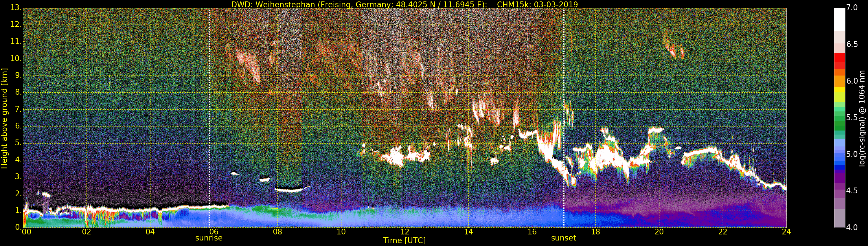This screenshot has height=246, width=868.
Task: Pick the bright red band in the colorbar
Action: tap(839, 57)
